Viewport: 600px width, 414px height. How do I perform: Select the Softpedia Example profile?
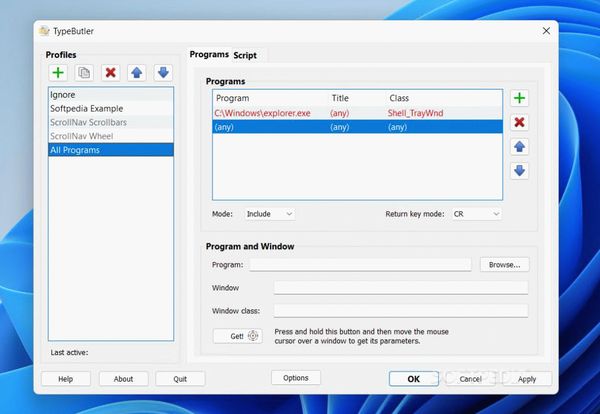(111, 108)
